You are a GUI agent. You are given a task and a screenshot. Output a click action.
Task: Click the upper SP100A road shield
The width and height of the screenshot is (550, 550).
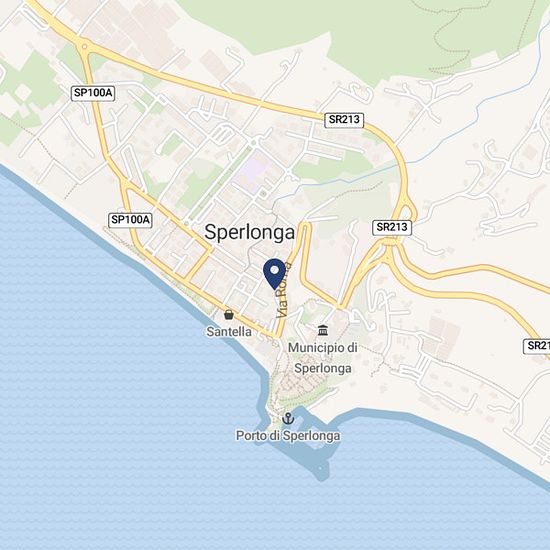93,93
